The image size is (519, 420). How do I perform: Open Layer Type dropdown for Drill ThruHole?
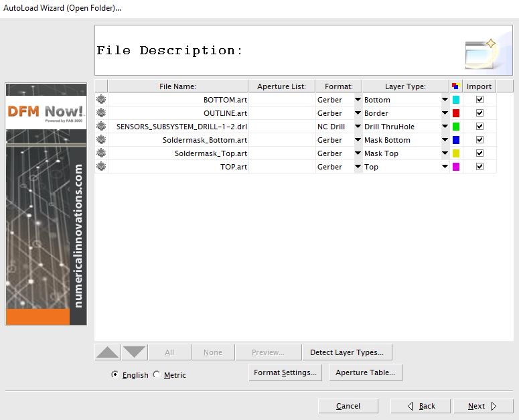tap(445, 126)
